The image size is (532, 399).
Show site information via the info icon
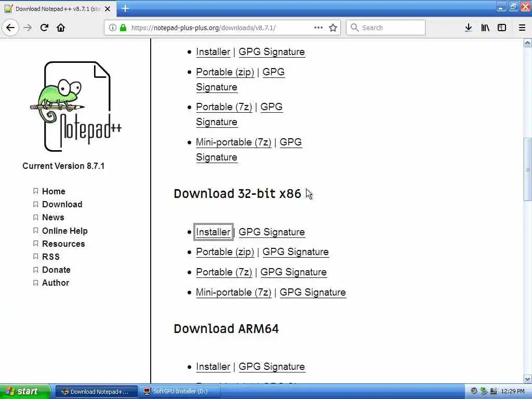coord(113,28)
